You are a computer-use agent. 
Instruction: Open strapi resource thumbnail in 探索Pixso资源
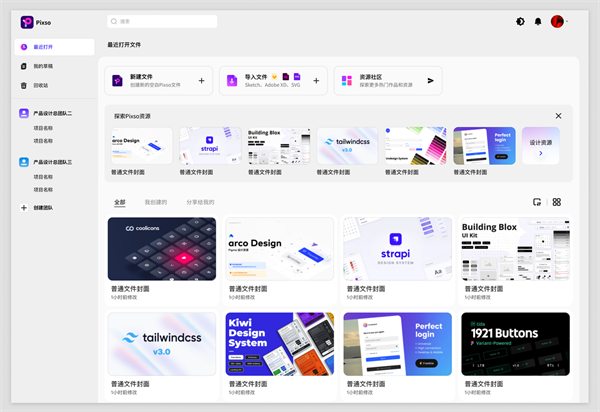click(210, 146)
